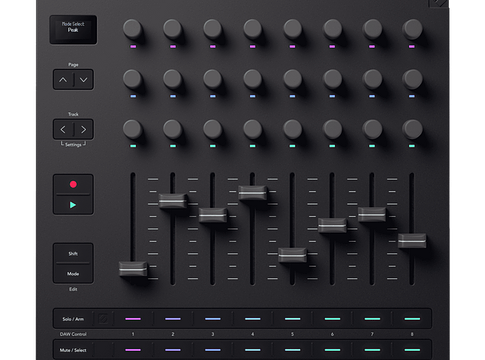Toggle Solo/Arm pad for channel 2
Viewport: 485px width, 360px height.
pos(173,319)
